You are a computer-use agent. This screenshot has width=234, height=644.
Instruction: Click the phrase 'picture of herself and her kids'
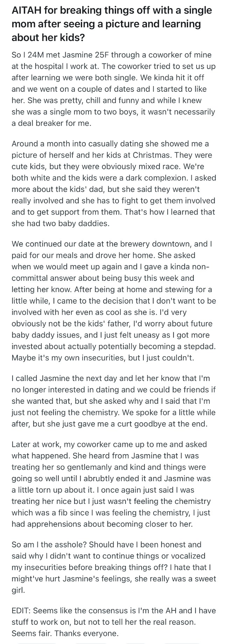(62, 155)
